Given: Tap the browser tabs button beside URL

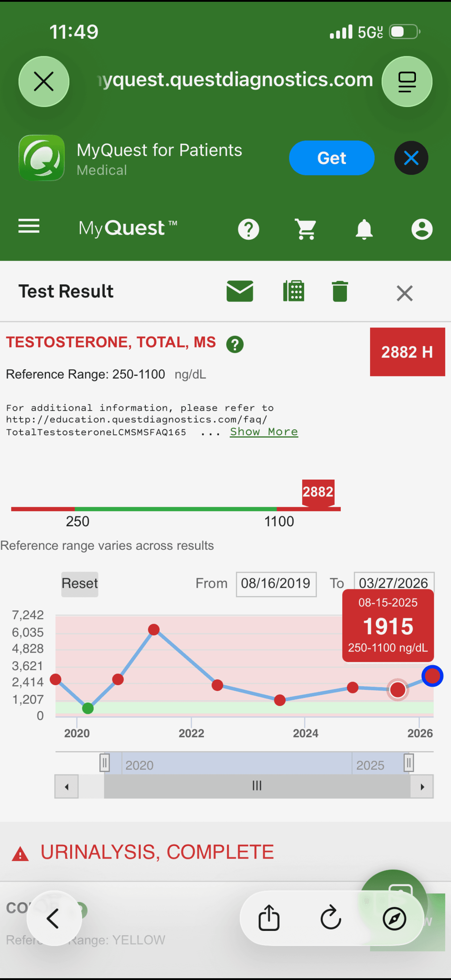Looking at the screenshot, I should (407, 82).
